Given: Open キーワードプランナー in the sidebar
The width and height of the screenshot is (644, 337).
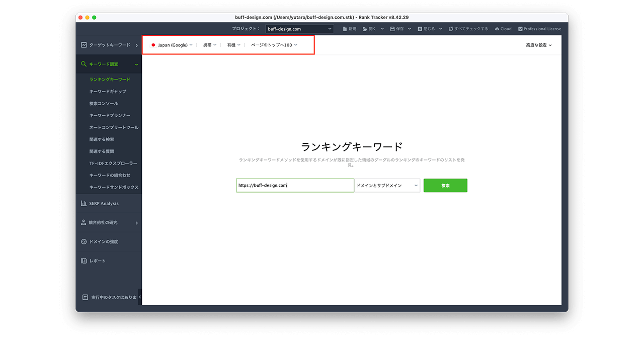Looking at the screenshot, I should click(x=110, y=116).
